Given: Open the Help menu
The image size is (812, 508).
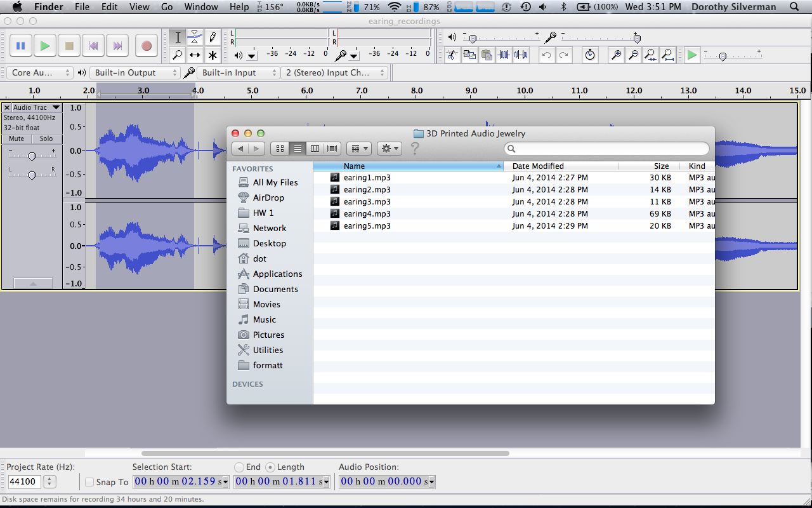Looking at the screenshot, I should click(x=239, y=7).
